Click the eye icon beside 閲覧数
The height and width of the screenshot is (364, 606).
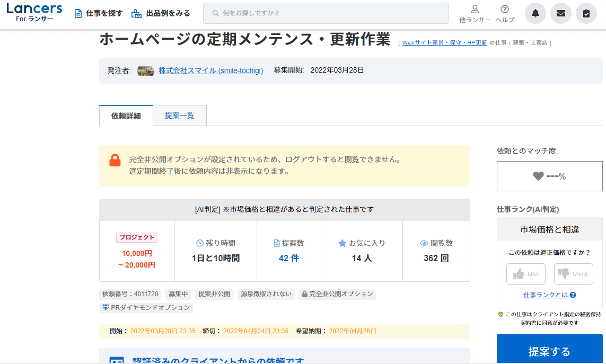click(424, 243)
